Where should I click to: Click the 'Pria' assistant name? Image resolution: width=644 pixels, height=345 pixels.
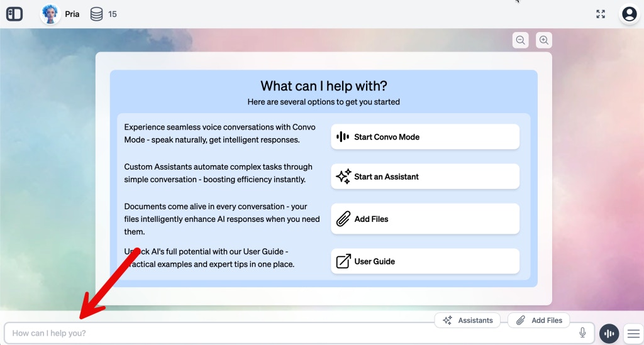pyautogui.click(x=72, y=14)
